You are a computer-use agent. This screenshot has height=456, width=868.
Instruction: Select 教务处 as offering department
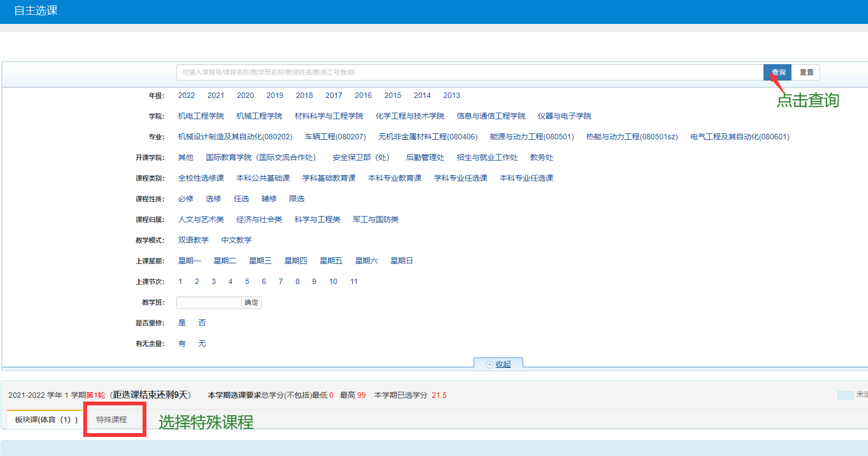541,157
